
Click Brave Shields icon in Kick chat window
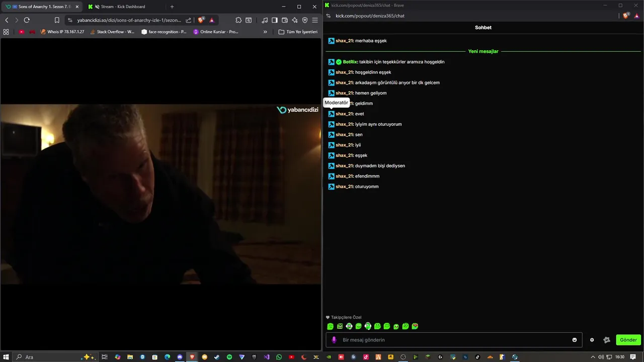click(x=626, y=16)
